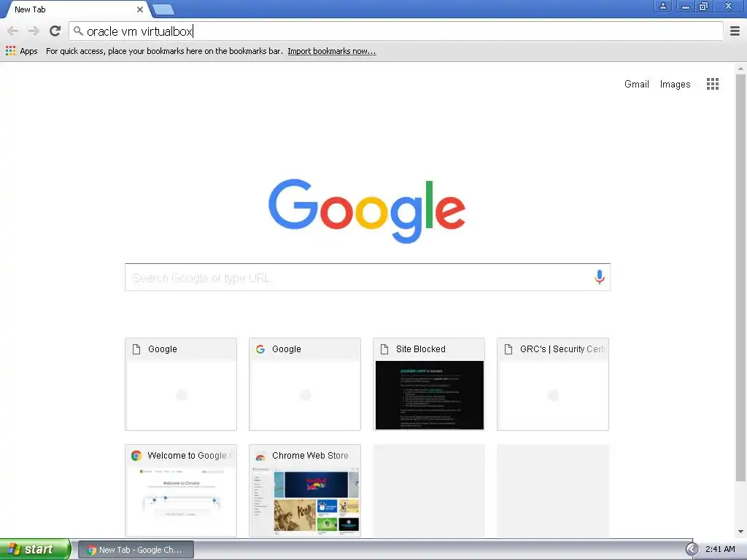Screen dimensions: 747x560
Task: Click the search magnifier in address bar
Action: [78, 31]
